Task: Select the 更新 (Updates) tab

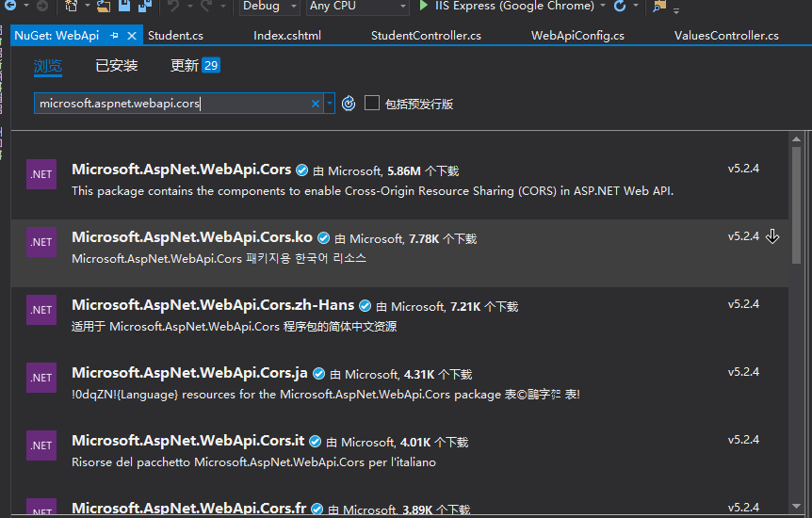Action: point(195,66)
